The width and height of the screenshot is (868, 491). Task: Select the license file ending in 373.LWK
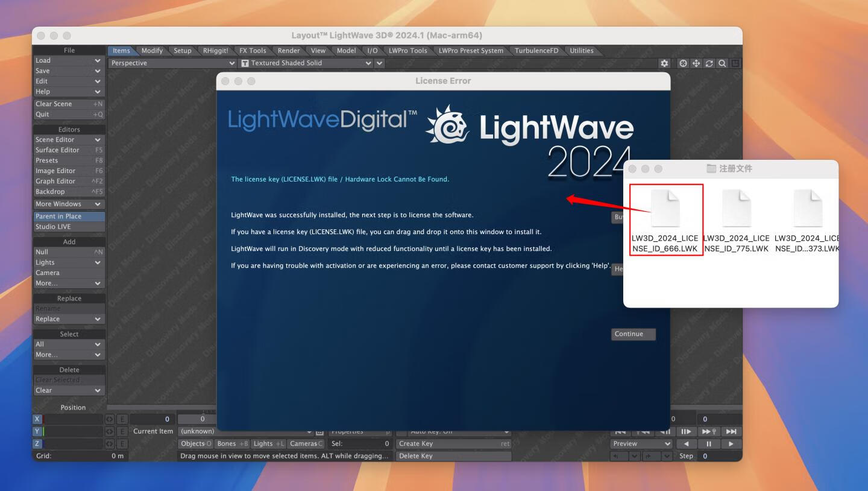807,221
